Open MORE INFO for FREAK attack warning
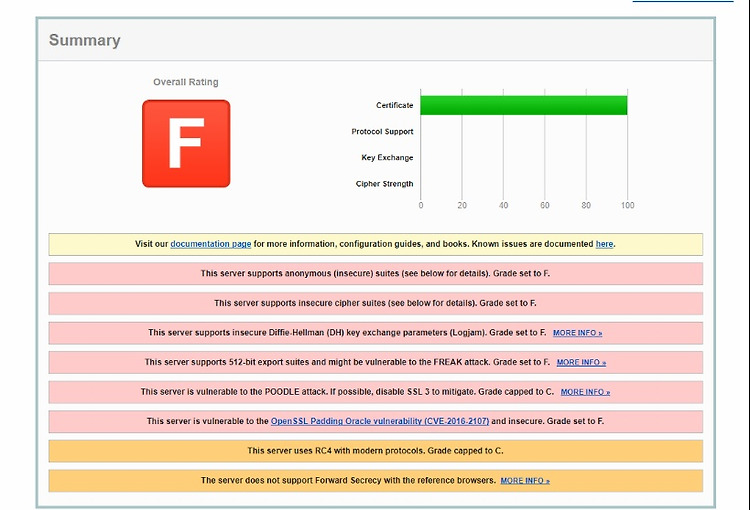 [581, 363]
